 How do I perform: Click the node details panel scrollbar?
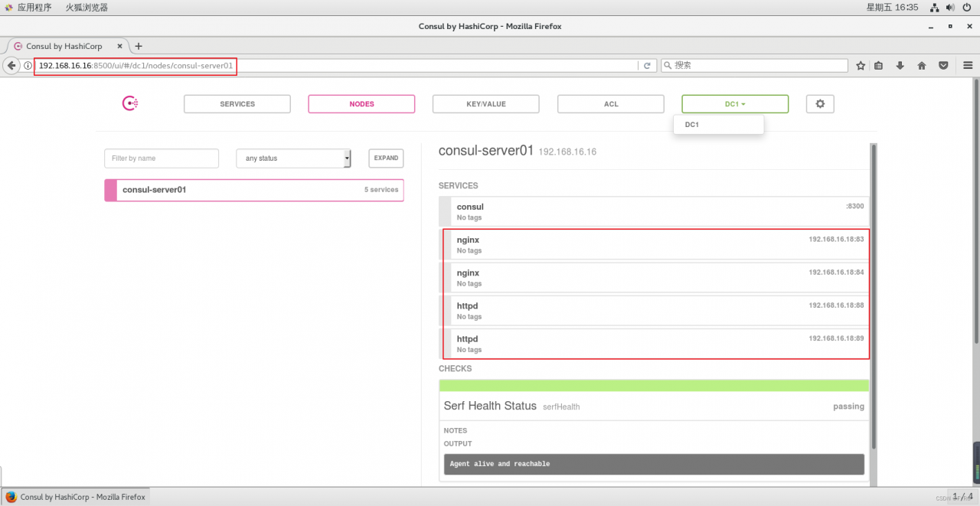coord(874,299)
